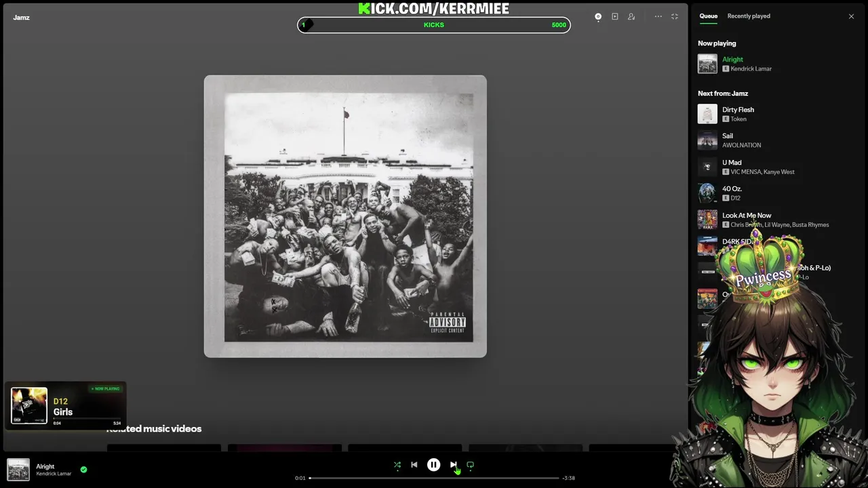
Task: Toggle shuffle playback
Action: 397,465
